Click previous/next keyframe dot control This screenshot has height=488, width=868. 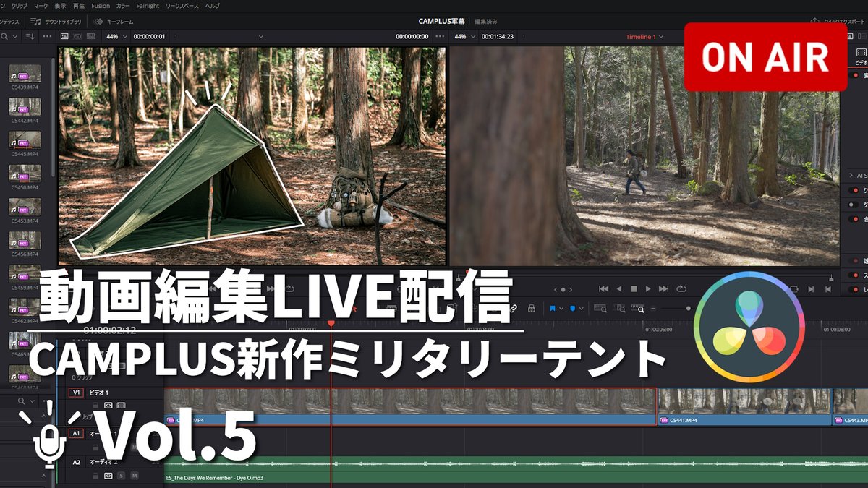[563, 289]
